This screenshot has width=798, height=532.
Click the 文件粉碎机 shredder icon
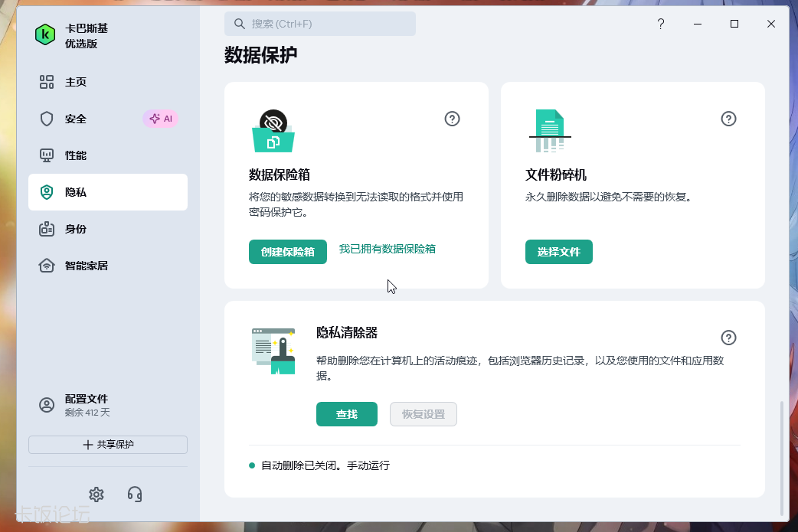tap(550, 131)
